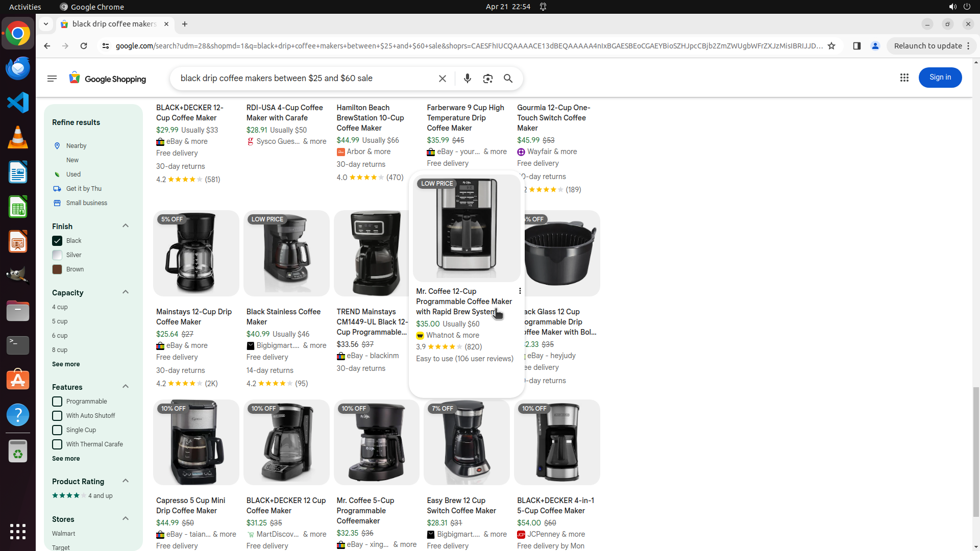Click the search by image camera icon
980x551 pixels.
tap(487, 79)
